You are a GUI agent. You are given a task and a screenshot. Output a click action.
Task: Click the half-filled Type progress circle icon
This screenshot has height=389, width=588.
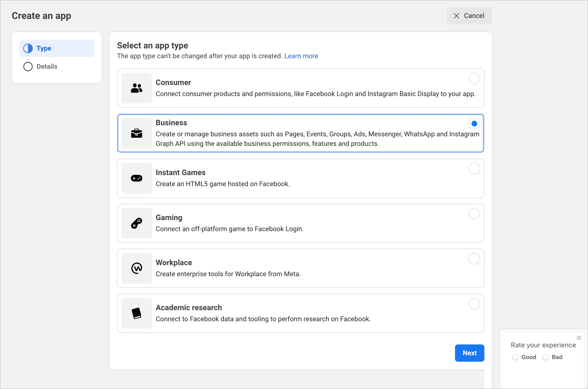[x=28, y=48]
